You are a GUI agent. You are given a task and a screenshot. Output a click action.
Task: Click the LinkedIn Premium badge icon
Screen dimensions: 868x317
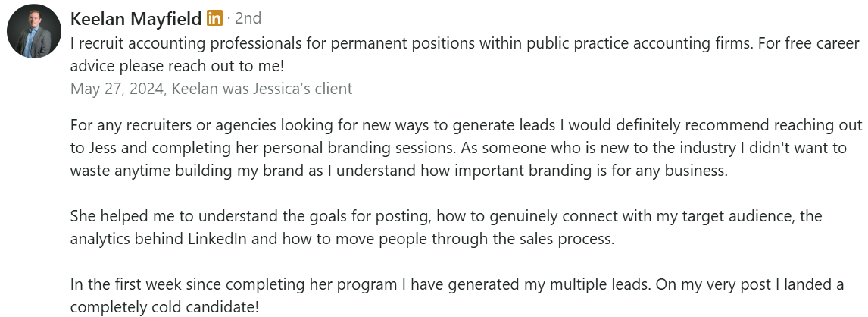214,18
